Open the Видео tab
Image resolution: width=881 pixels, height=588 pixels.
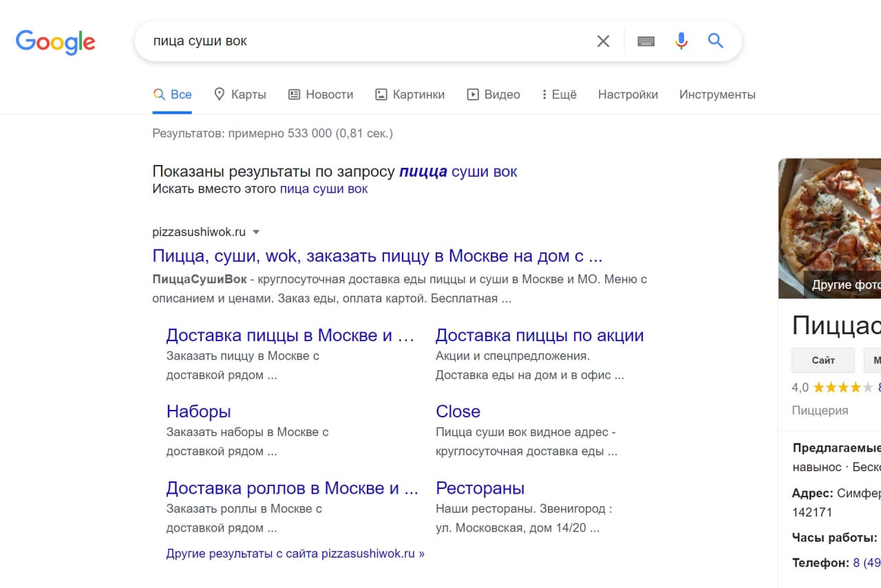coord(493,94)
